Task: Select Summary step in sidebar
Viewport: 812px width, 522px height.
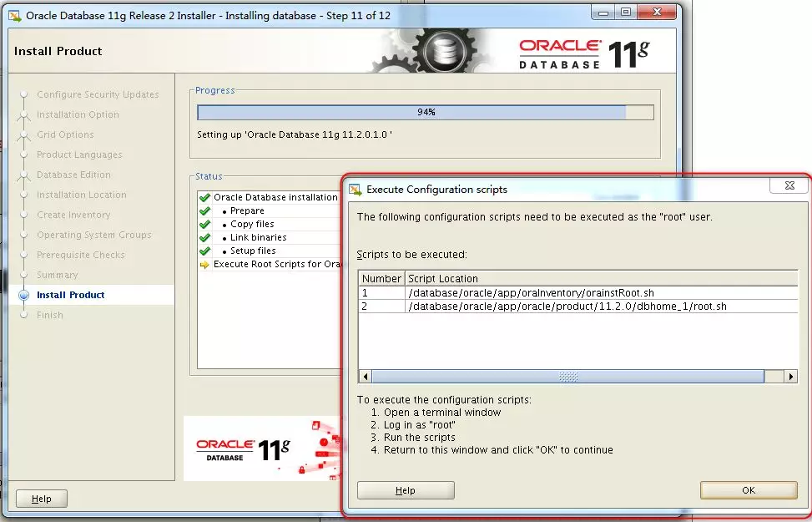Action: tap(57, 275)
